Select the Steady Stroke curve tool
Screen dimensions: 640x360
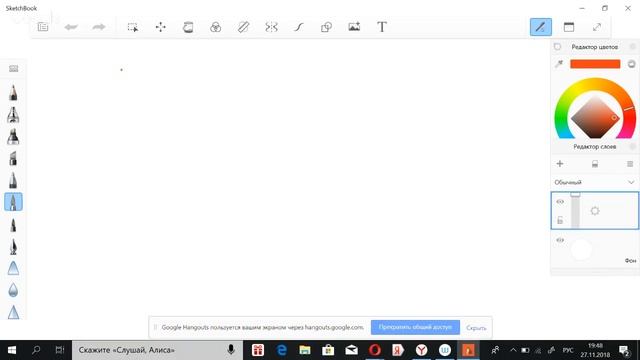click(299, 27)
